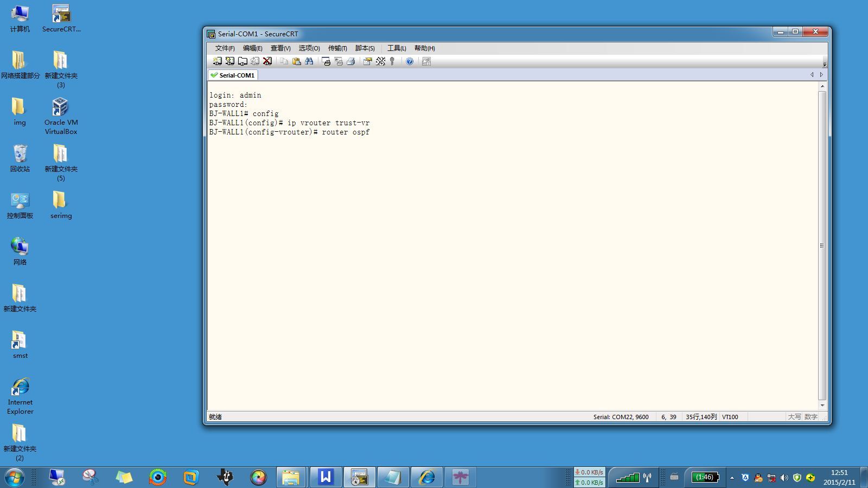The image size is (868, 488).
Task: Click the Disconnect red X icon
Action: (x=267, y=61)
